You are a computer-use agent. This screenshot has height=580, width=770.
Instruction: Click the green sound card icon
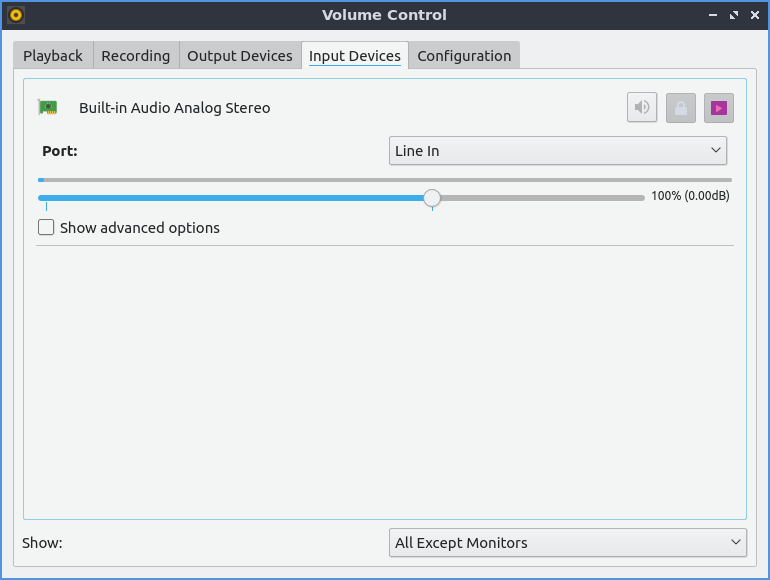[x=47, y=107]
